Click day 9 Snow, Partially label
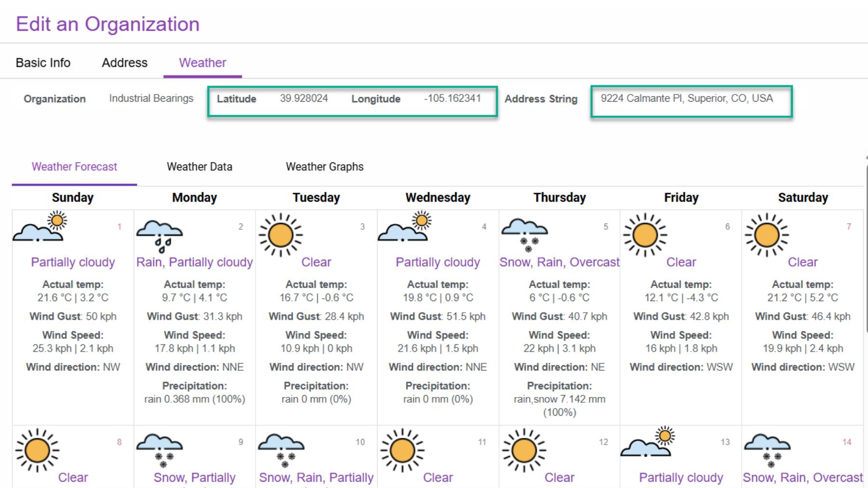This screenshot has width=868, height=488. click(x=194, y=477)
